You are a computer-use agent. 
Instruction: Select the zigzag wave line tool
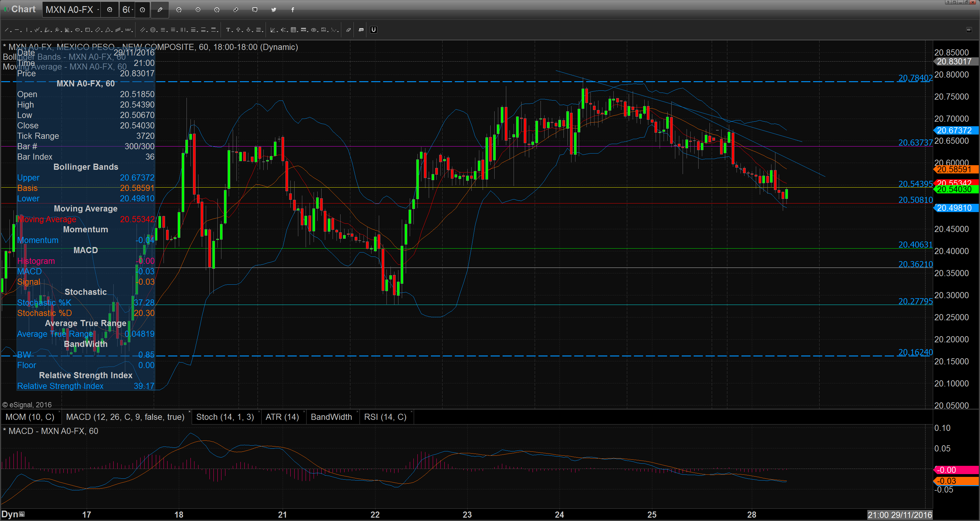37,30
